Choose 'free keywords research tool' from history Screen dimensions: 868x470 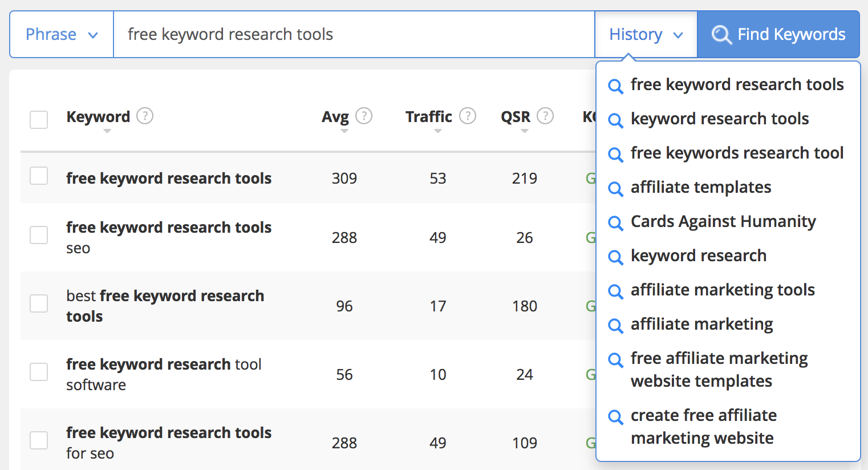point(736,153)
